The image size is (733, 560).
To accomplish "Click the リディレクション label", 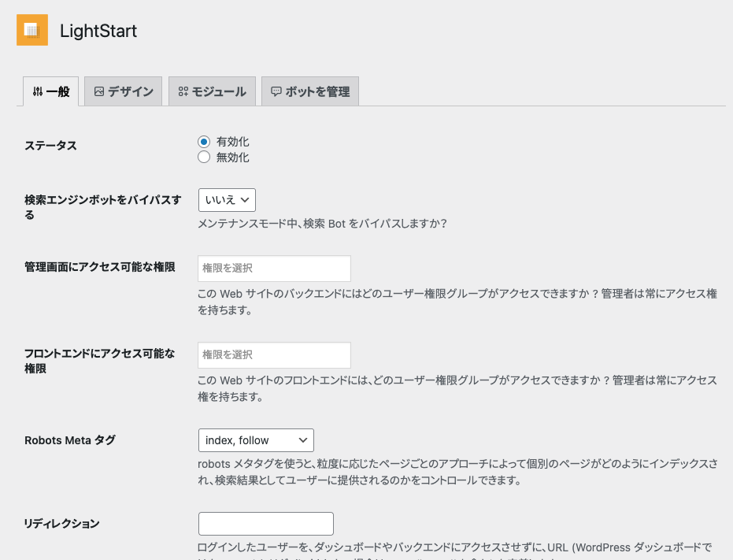I will click(x=61, y=524).
